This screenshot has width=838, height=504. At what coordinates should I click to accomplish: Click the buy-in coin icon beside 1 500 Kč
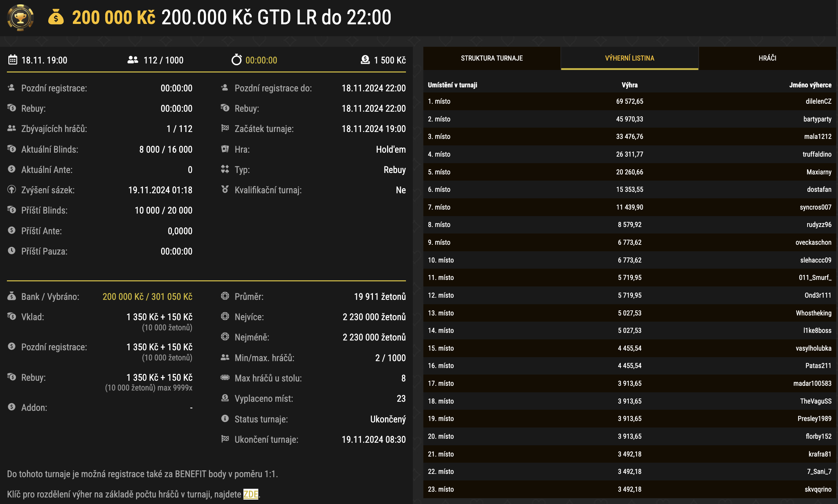click(x=365, y=60)
